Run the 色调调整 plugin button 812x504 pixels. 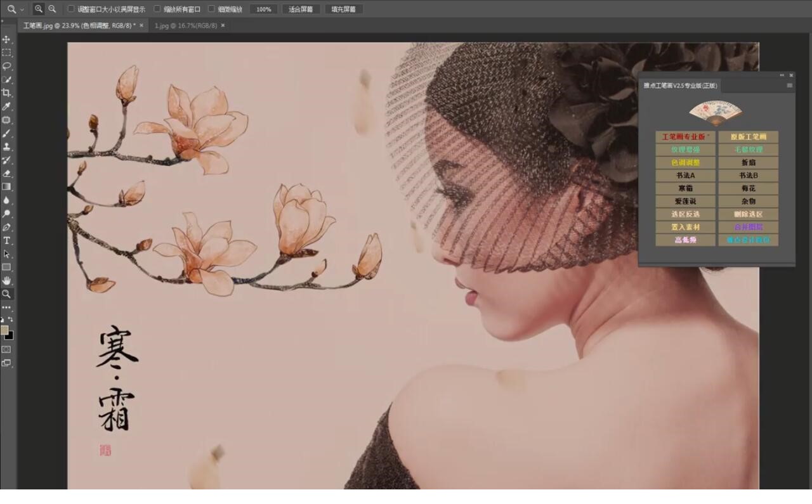[685, 162]
